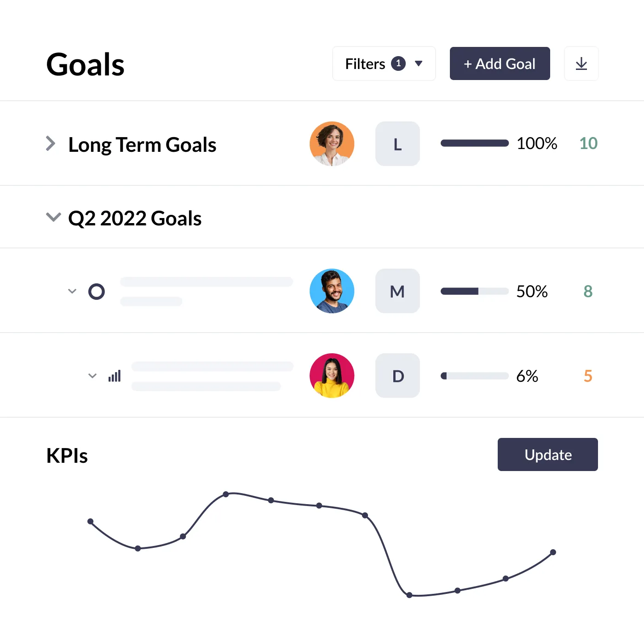Toggle the chevron on the 6% goal row
The image size is (644, 644).
coord(92,376)
